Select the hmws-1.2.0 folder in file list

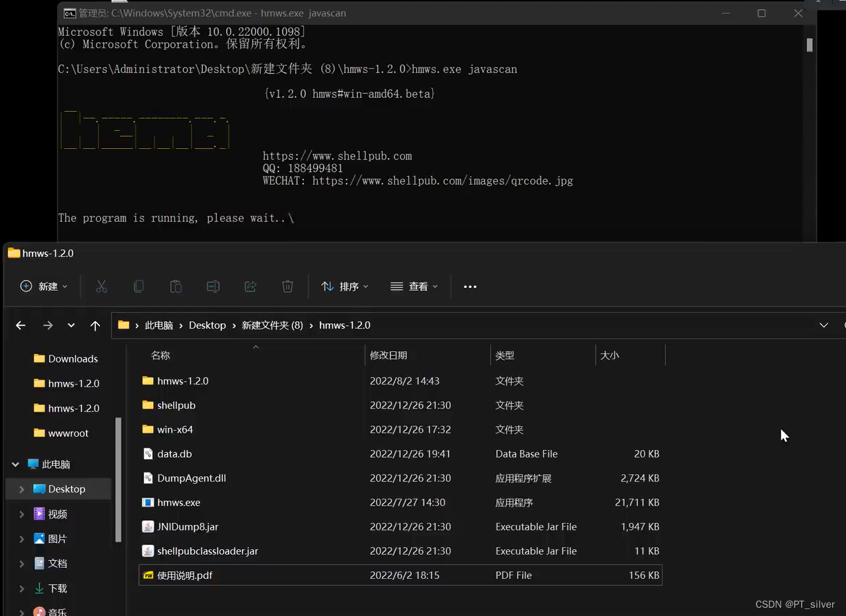pos(183,381)
